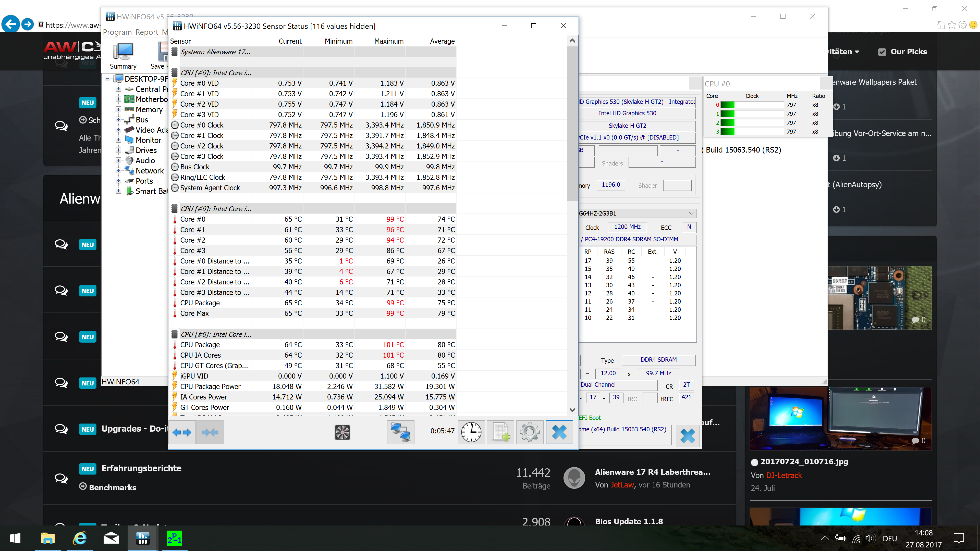Toggle the Our Picks checkbox
The width and height of the screenshot is (980, 551).
(882, 52)
